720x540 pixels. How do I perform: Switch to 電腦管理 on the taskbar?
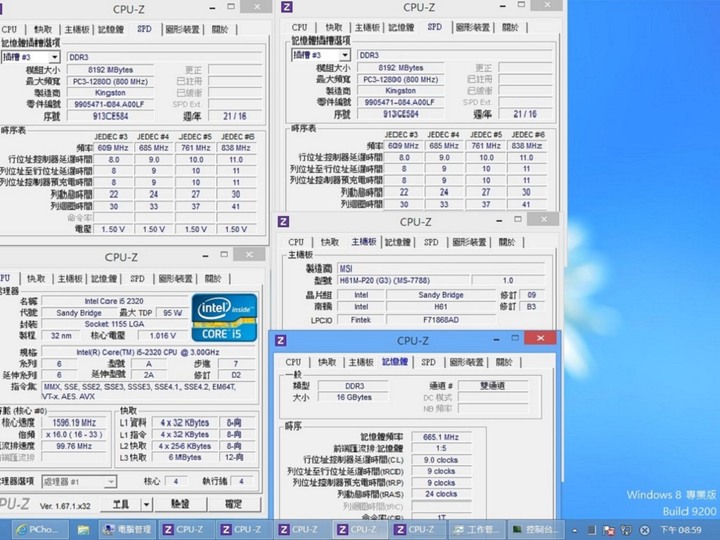coord(128,529)
